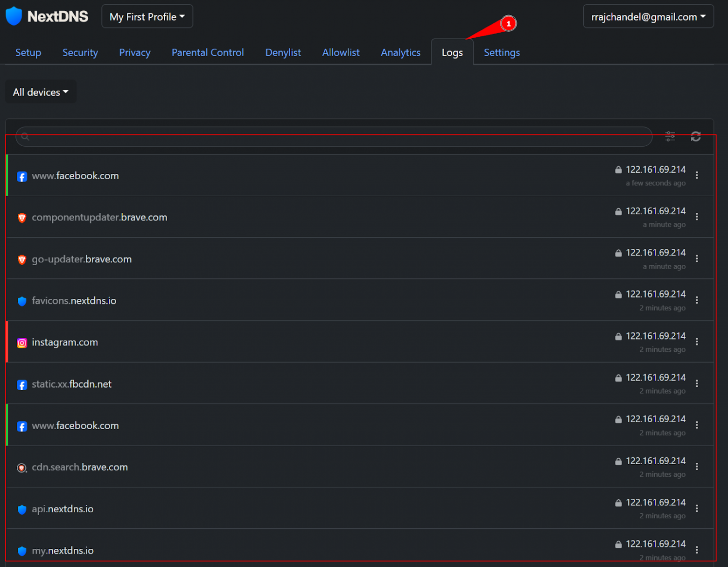Click the NextDNS shield logo
This screenshot has width=728, height=567.
point(14,16)
